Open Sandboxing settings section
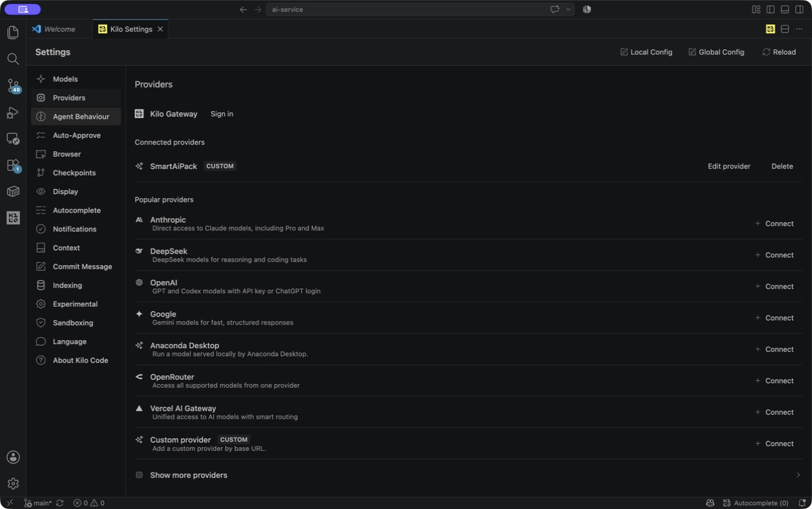Image resolution: width=812 pixels, height=509 pixels. pyautogui.click(x=76, y=323)
